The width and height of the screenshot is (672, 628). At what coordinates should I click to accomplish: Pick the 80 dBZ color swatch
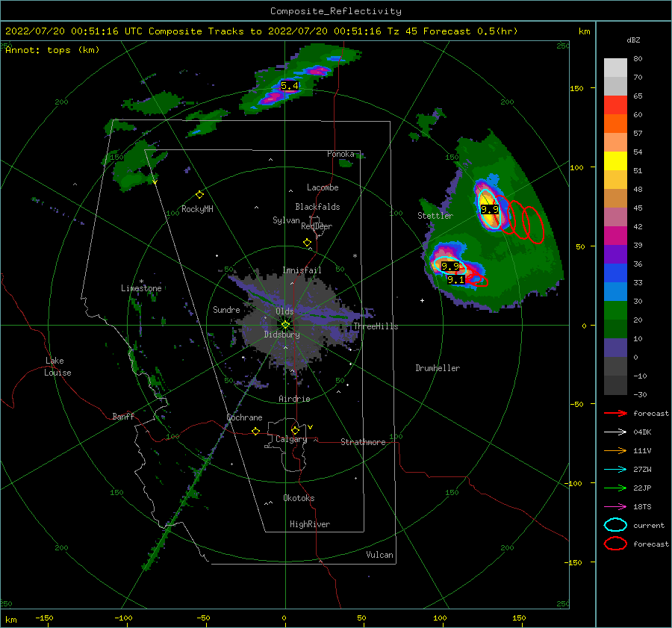click(615, 67)
